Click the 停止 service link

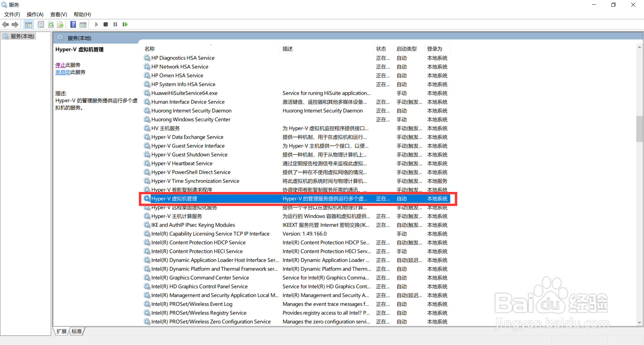pyautogui.click(x=60, y=65)
